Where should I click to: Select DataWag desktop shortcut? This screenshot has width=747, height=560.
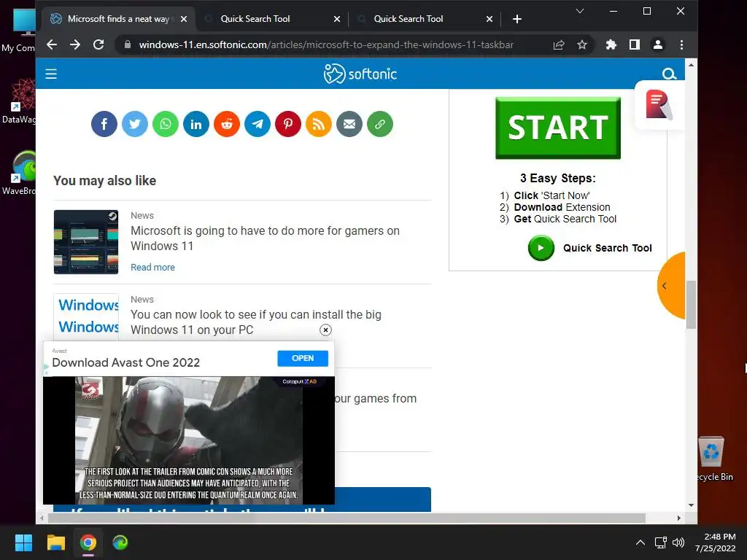19,101
